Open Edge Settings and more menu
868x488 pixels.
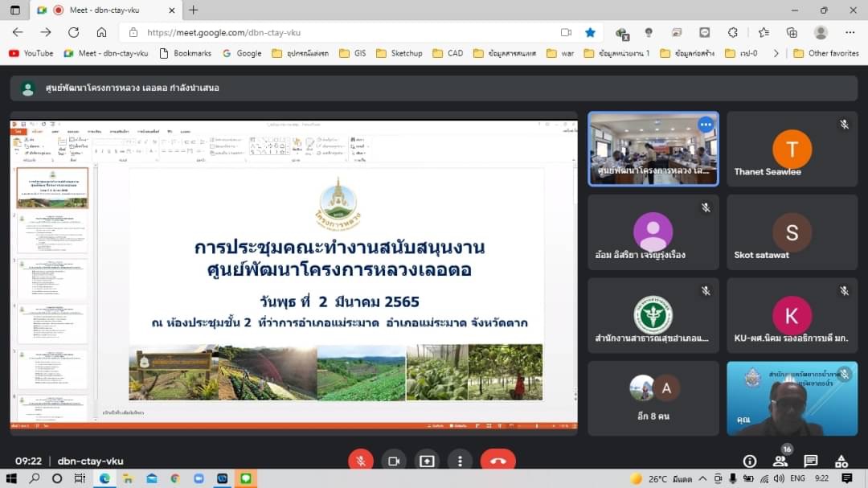[x=850, y=33]
